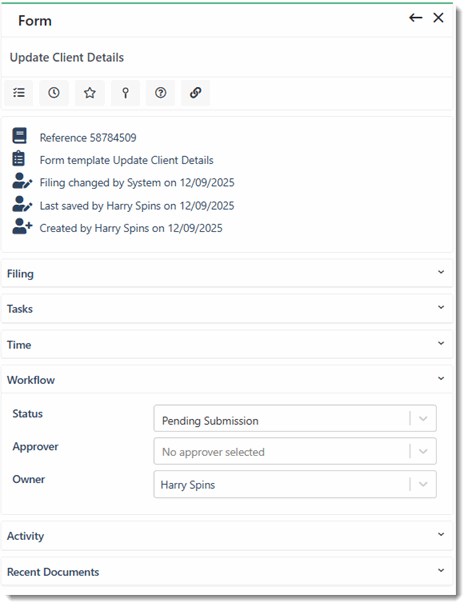Click user-edit icon beside Last saved
This screenshot has width=468, height=607.
click(22, 204)
